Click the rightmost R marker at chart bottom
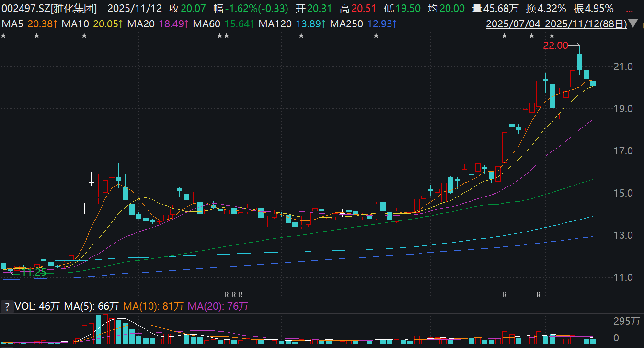This screenshot has height=348, width=644. 539,294
